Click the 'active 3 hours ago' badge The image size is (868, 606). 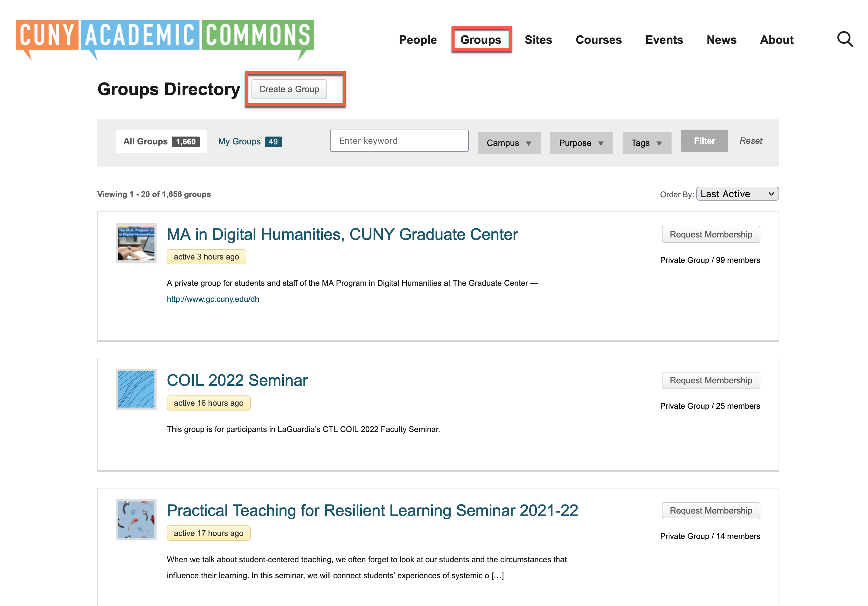pyautogui.click(x=206, y=256)
